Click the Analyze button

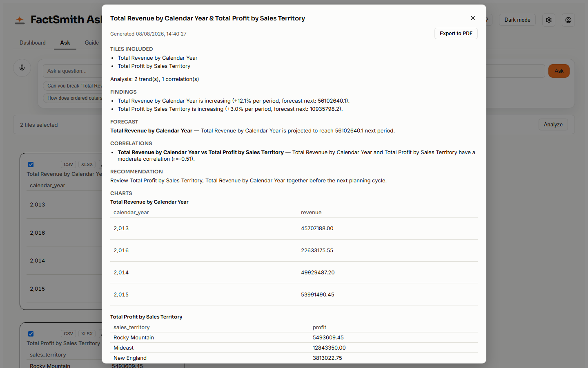click(553, 124)
